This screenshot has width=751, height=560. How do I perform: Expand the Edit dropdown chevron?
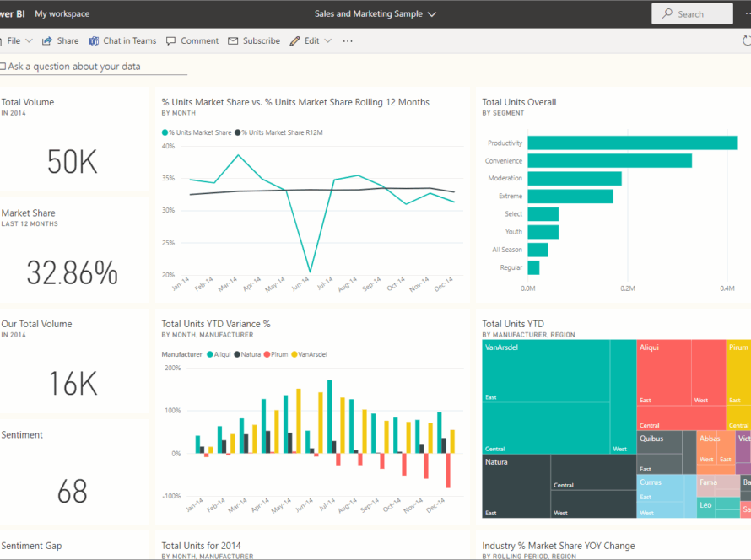328,41
